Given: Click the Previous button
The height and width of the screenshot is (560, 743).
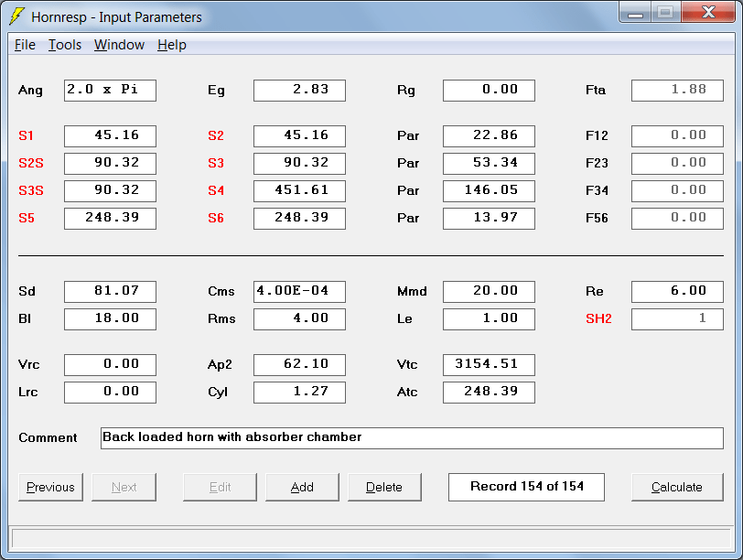Looking at the screenshot, I should click(x=50, y=487).
